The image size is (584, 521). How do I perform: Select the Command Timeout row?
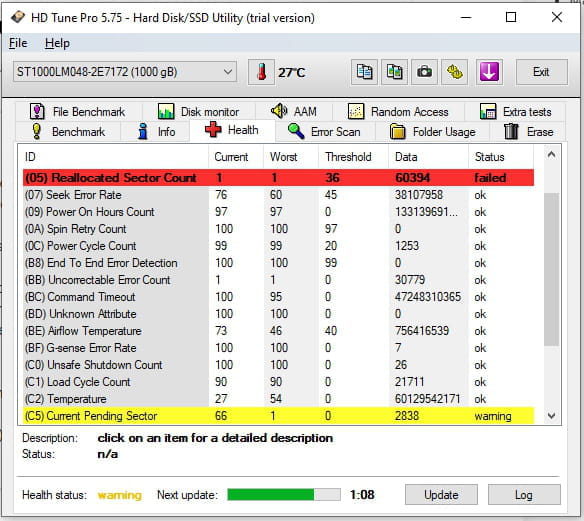278,297
